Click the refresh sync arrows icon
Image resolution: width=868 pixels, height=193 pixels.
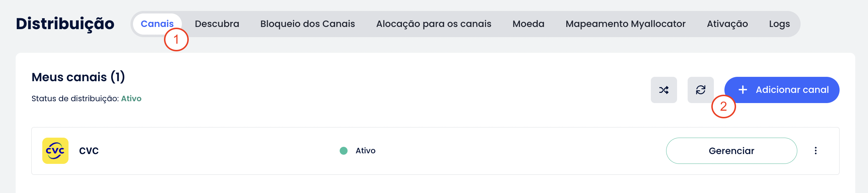pyautogui.click(x=700, y=90)
